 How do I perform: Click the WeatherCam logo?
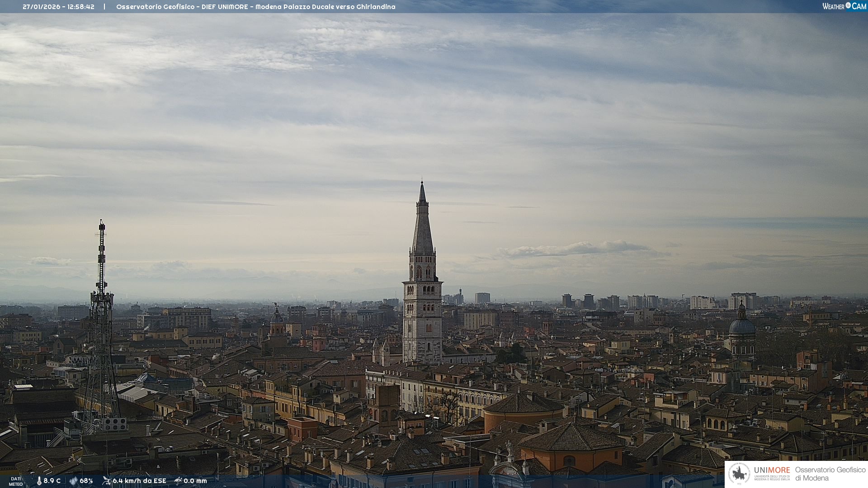tap(844, 6)
